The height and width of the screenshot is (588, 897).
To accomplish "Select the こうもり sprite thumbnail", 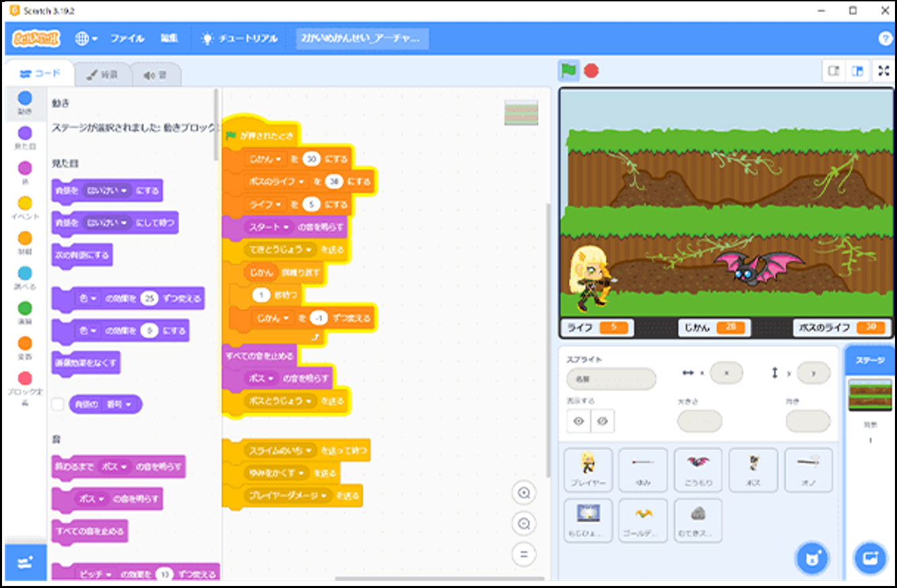I will 698,469.
